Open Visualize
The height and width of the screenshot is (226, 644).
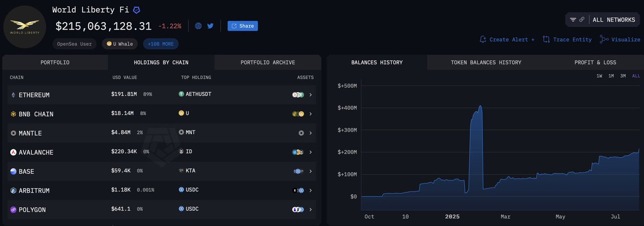(x=626, y=39)
